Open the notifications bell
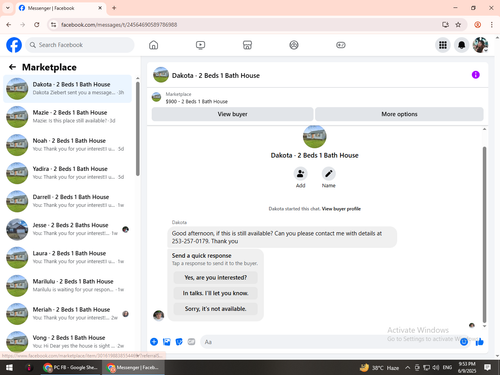 [x=461, y=45]
